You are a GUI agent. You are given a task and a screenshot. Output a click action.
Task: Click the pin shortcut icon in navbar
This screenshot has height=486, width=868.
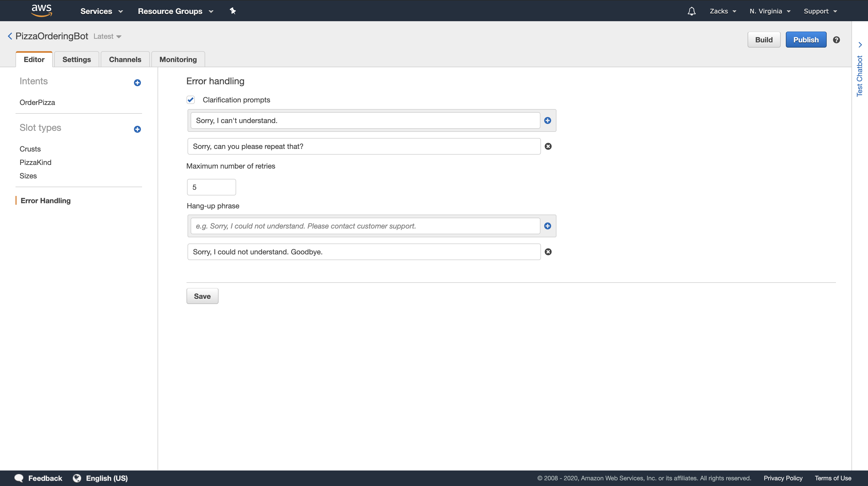233,11
